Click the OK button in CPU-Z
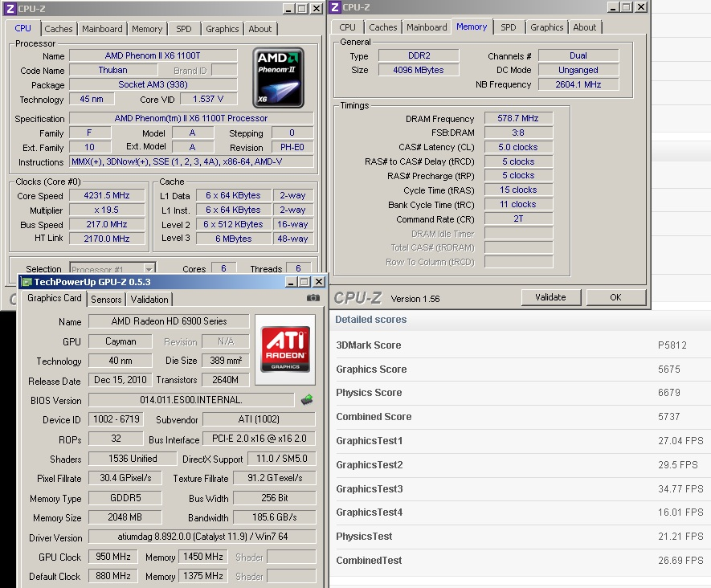 coord(615,297)
